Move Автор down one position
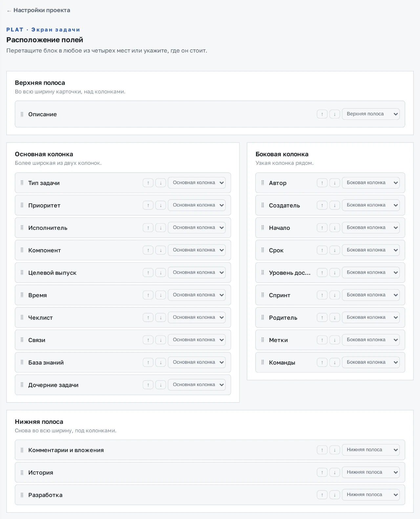Viewport: 420px width, 519px height. tap(335, 183)
